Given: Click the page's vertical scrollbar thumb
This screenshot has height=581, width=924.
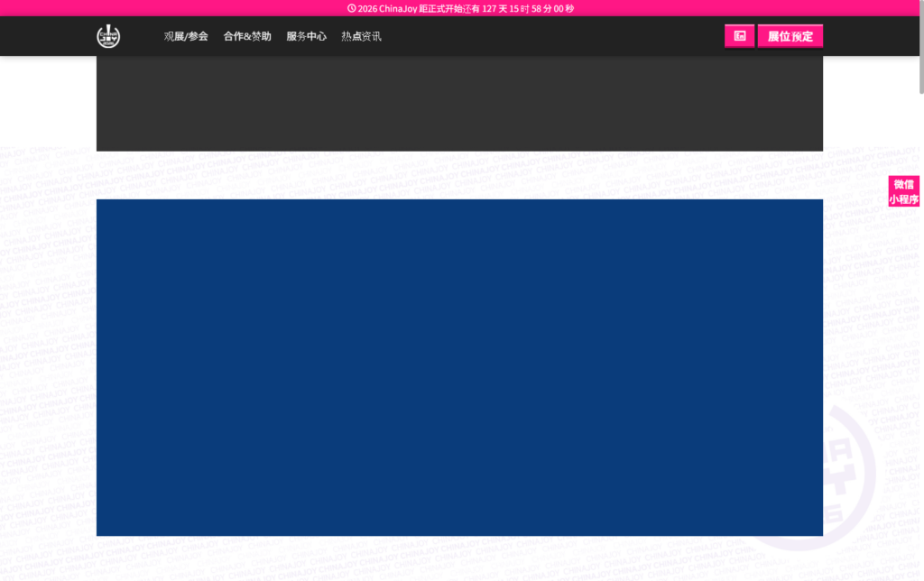Looking at the screenshot, I should tap(919, 45).
